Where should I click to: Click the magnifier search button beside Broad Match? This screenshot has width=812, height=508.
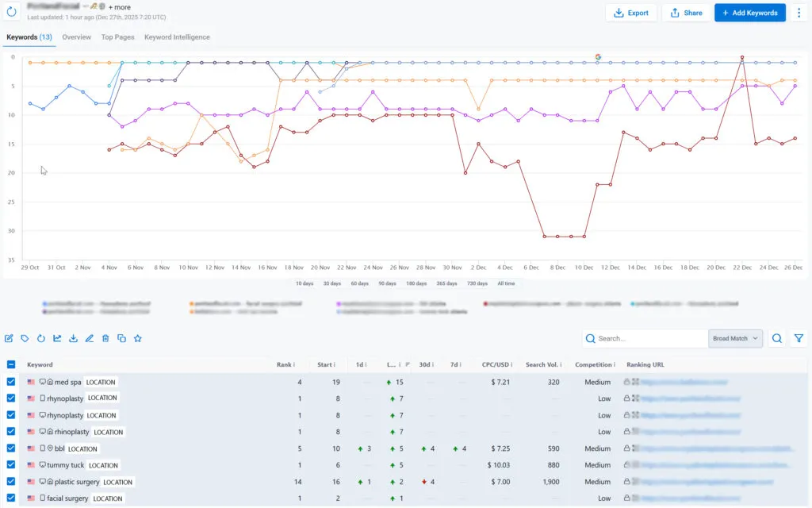pyautogui.click(x=777, y=338)
